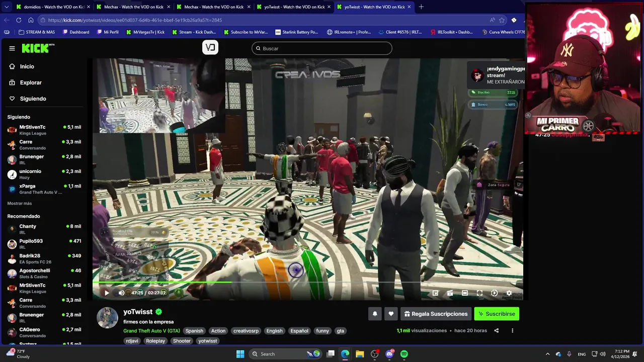Viewport: 644px width, 362px height.
Task: Click the bell notification button for yoTwisst
Action: coord(375,314)
